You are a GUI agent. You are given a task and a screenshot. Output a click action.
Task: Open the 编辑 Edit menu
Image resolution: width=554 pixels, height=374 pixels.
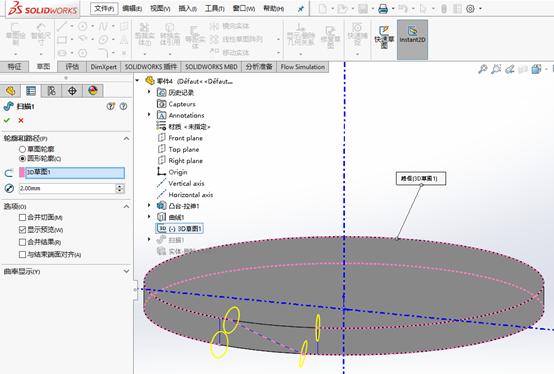(132, 8)
